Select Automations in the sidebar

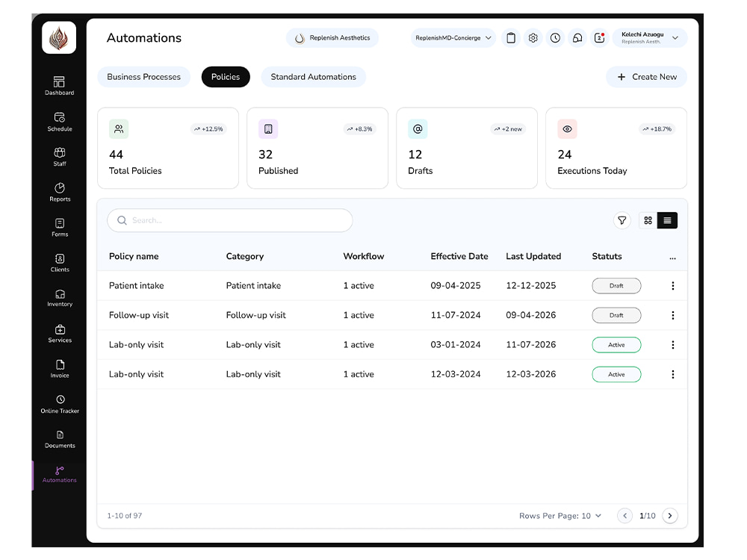click(x=60, y=475)
